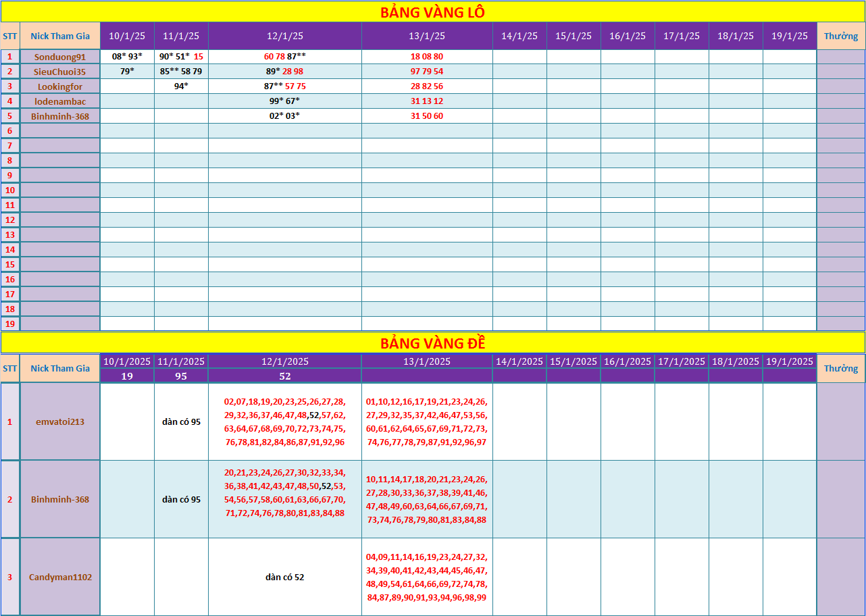Select the 11/1/25 column header
The height and width of the screenshot is (616, 866).
[x=181, y=36]
